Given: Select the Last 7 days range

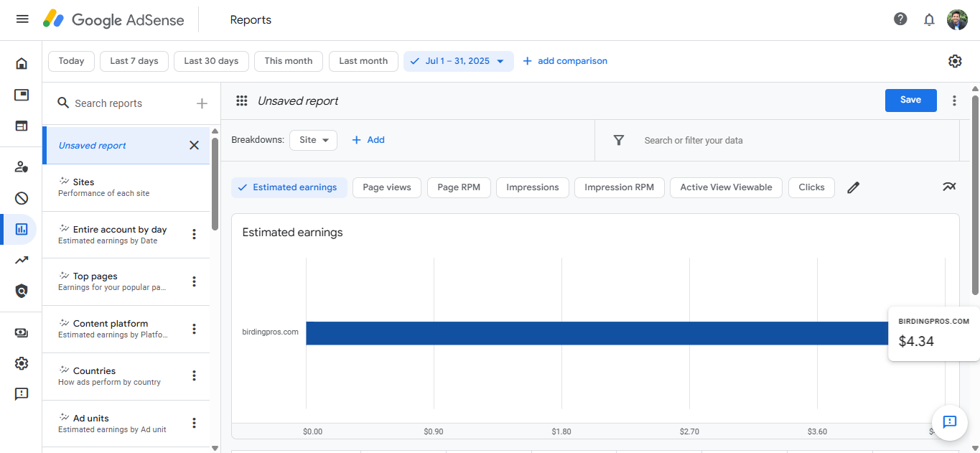Looking at the screenshot, I should pyautogui.click(x=134, y=61).
